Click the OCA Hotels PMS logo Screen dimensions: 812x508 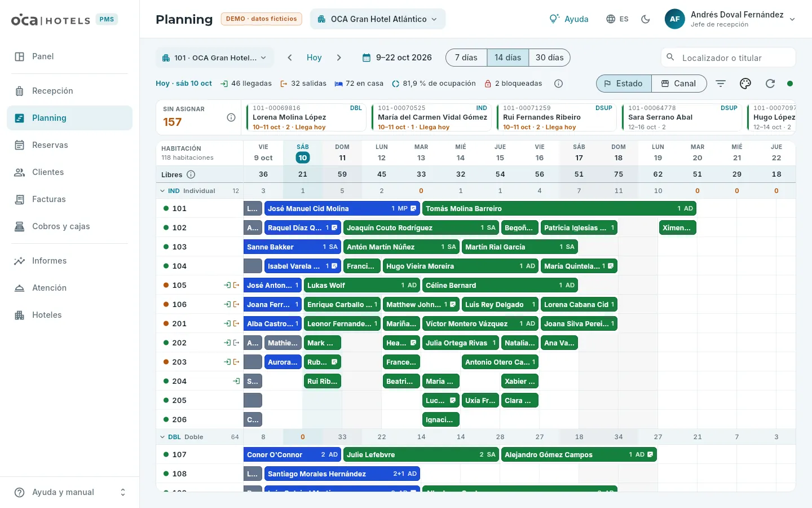(64, 20)
